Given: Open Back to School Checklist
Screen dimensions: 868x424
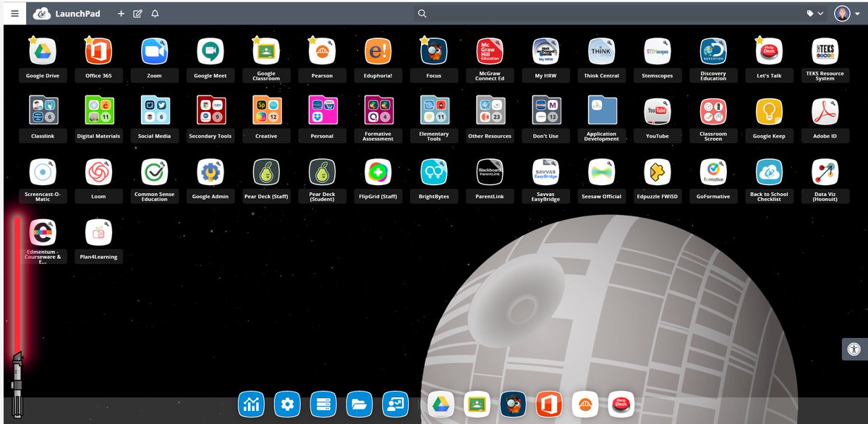Looking at the screenshot, I should [x=769, y=172].
